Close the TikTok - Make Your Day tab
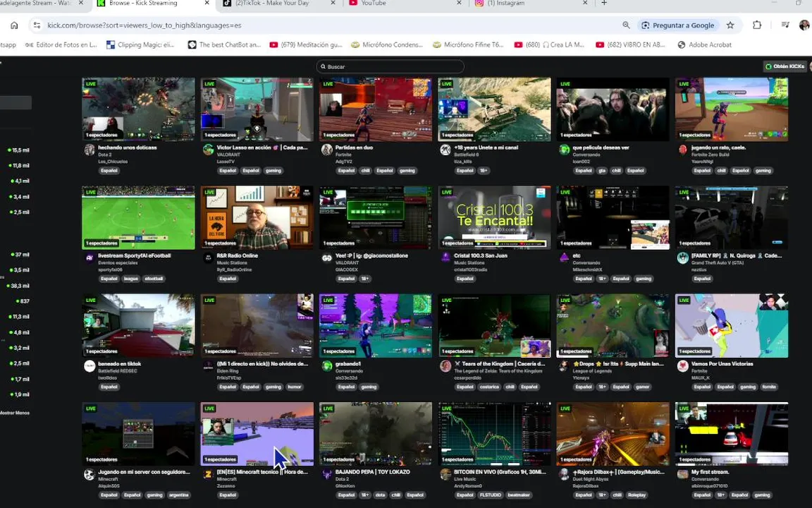Screen dimensions: 812x508 pyautogui.click(x=333, y=3)
